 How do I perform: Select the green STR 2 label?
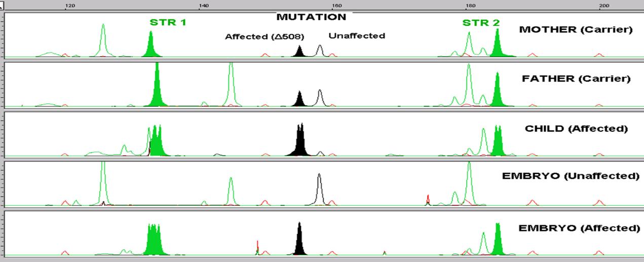(x=480, y=23)
